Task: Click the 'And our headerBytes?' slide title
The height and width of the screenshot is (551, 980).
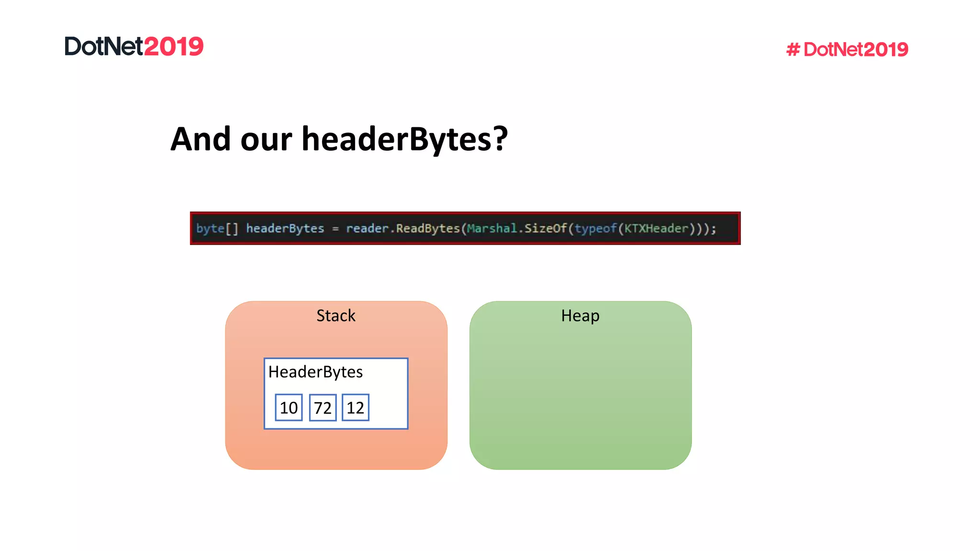Action: click(x=339, y=139)
